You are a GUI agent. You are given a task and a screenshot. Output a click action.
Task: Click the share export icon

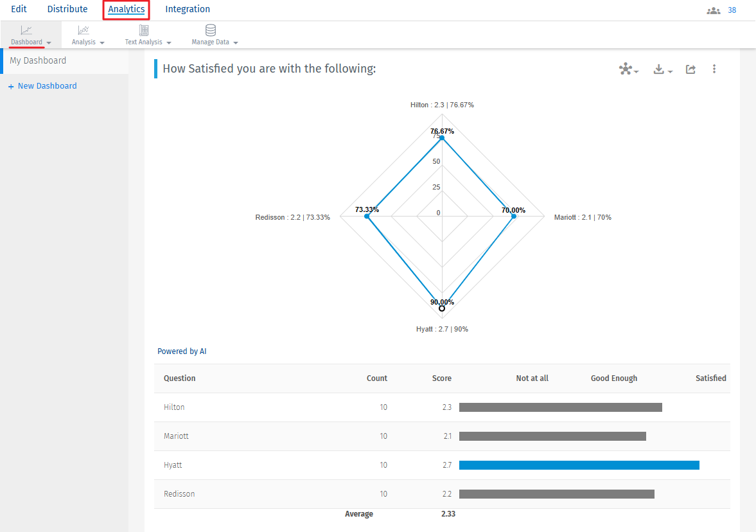tap(690, 69)
